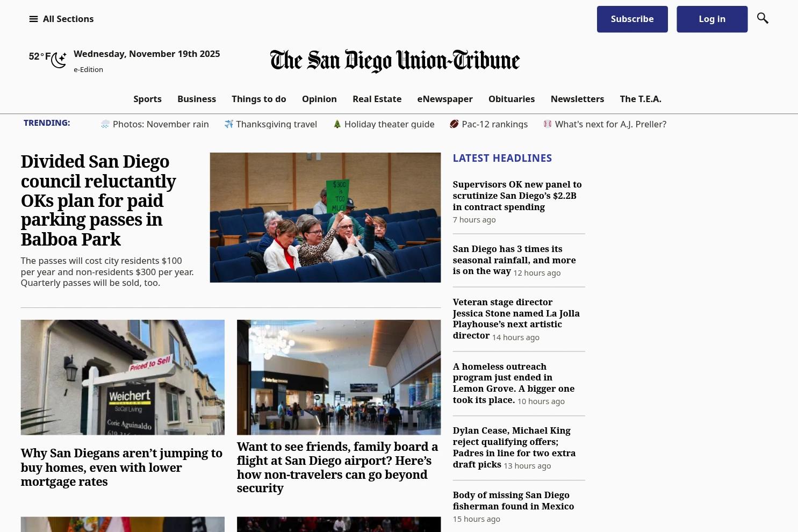Open the All Sections hamburger menu icon
798x532 pixels.
pos(33,19)
